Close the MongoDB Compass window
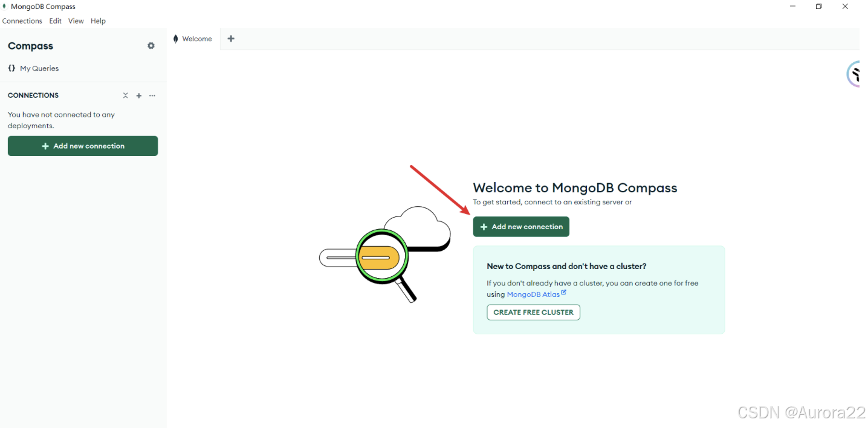Image resolution: width=868 pixels, height=428 pixels. 845,7
